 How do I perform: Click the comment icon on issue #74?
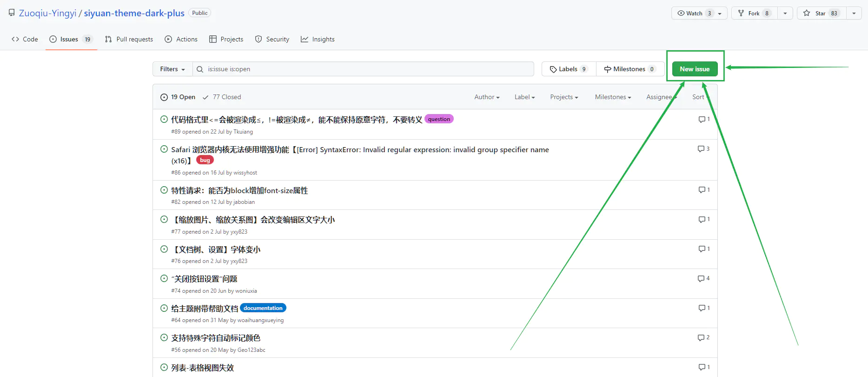coord(701,278)
